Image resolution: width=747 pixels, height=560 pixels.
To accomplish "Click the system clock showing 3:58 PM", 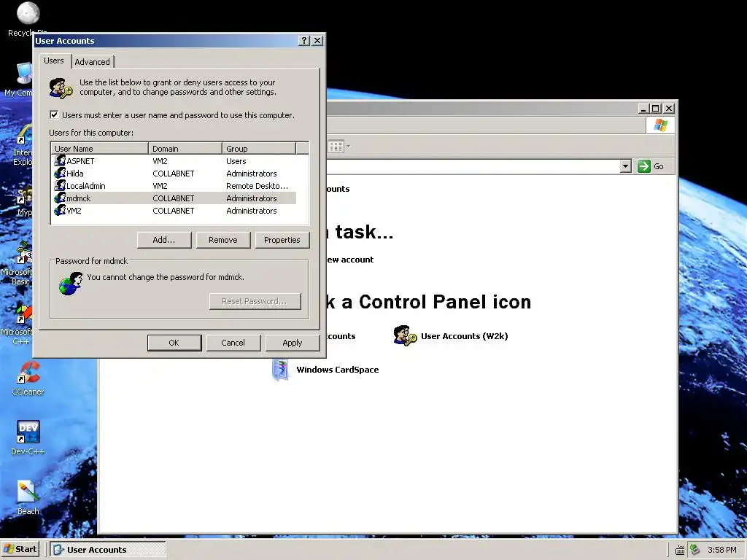I will [721, 550].
